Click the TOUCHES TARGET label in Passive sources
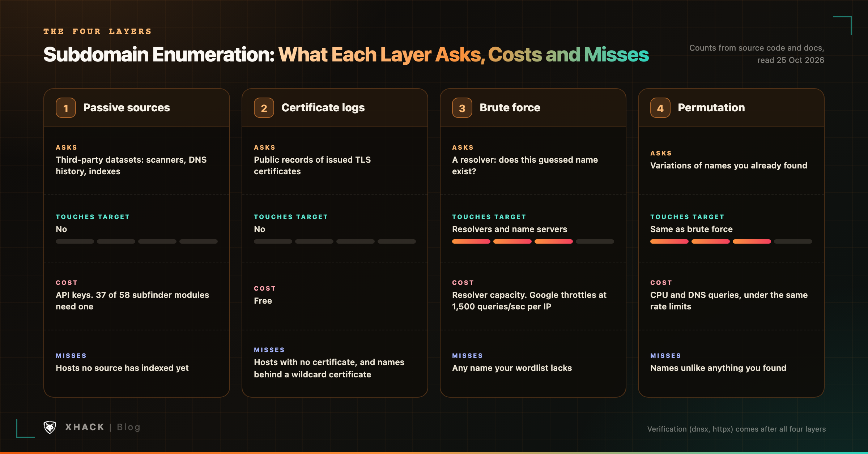Screen dimensions: 868x454 point(93,217)
